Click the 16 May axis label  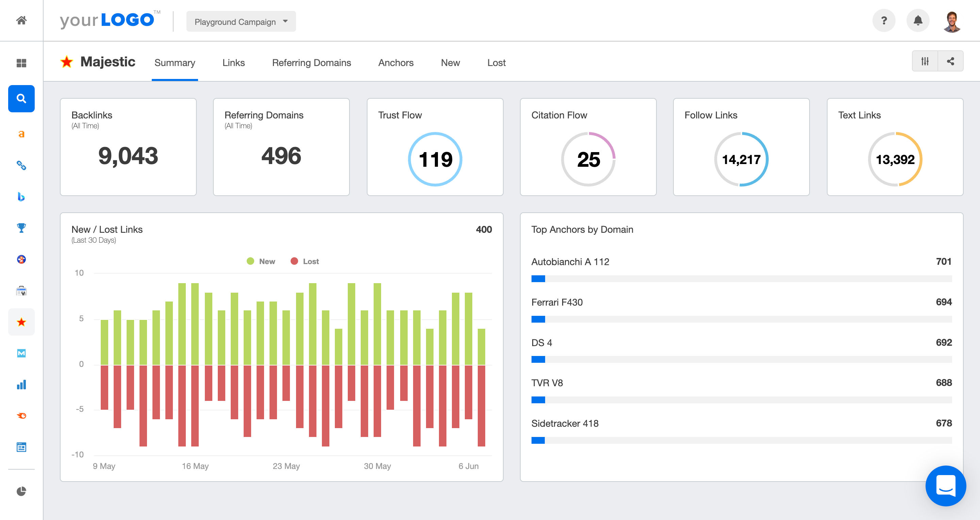(x=195, y=466)
